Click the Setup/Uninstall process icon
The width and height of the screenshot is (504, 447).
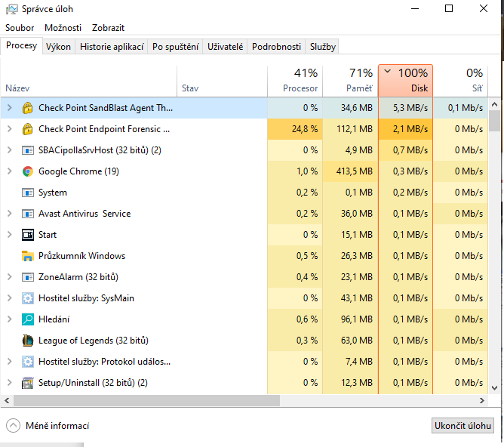[x=27, y=383]
